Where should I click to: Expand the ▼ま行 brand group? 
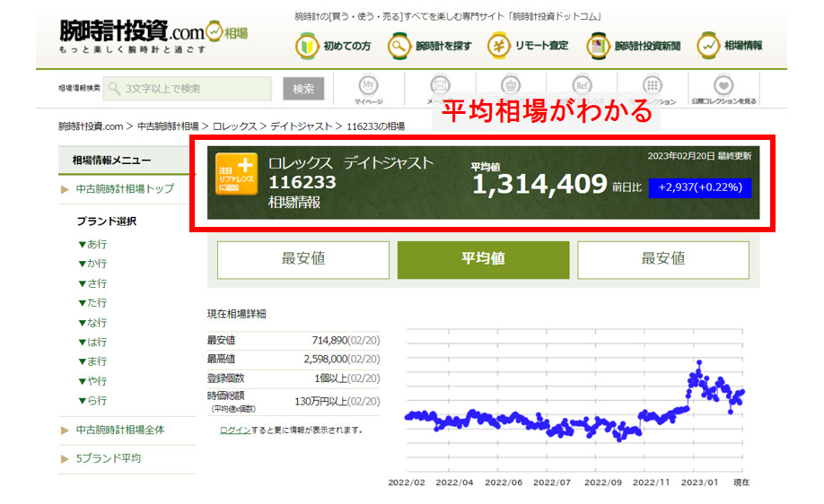[92, 361]
